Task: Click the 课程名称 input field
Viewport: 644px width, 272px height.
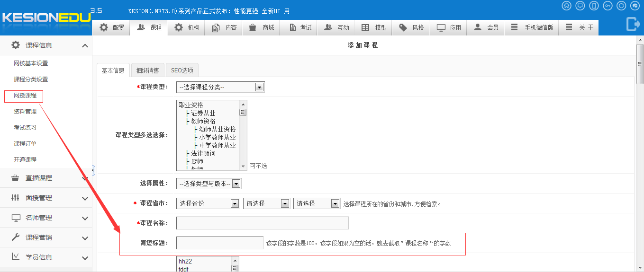Action: click(x=262, y=223)
